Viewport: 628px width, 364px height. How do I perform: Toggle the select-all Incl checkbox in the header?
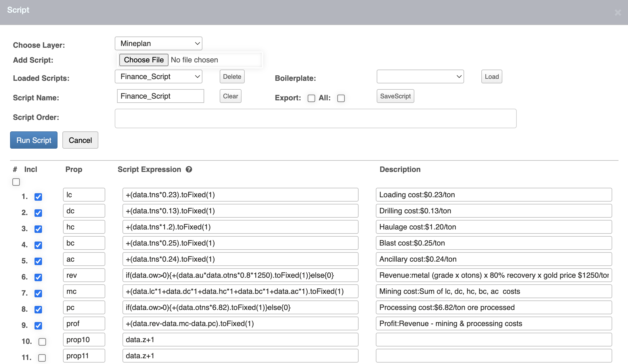pyautogui.click(x=16, y=182)
